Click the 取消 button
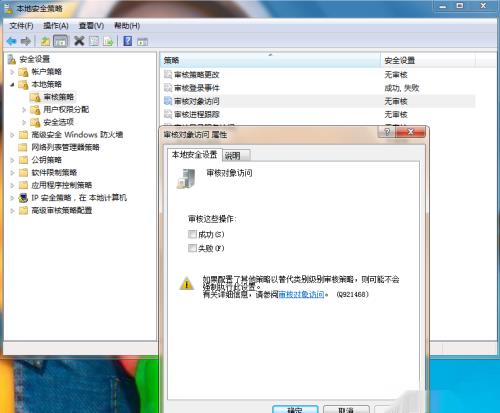The height and width of the screenshot is (413, 500). (346, 409)
